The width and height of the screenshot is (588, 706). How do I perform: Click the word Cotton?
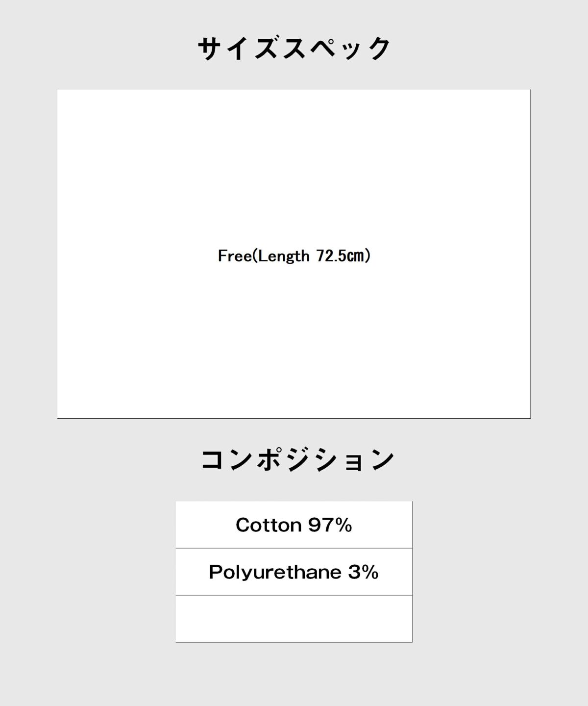(x=269, y=525)
